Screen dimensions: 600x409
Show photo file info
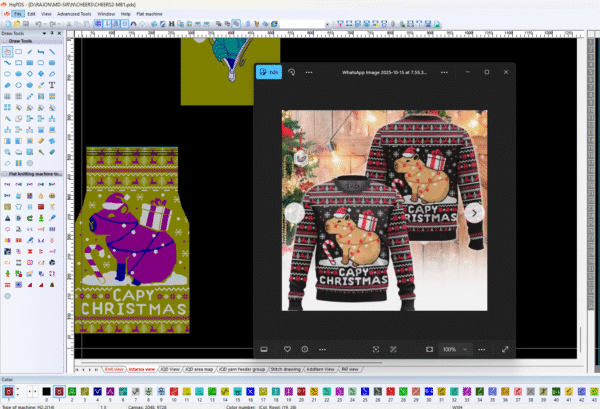point(305,349)
